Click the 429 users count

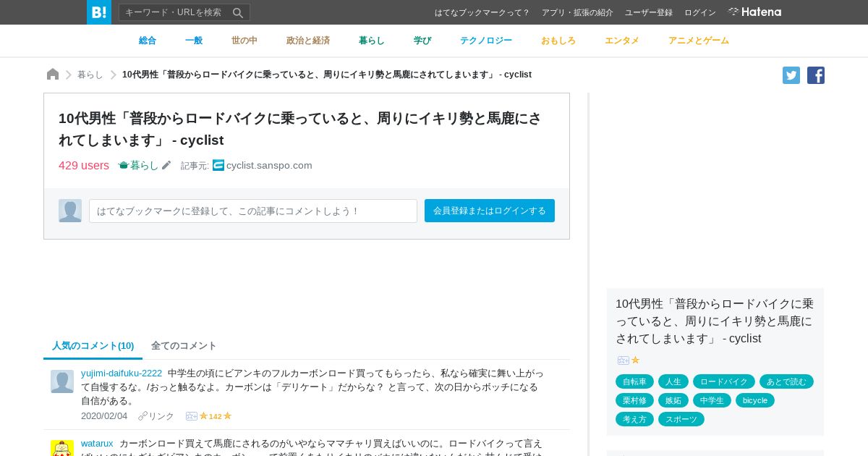(84, 165)
